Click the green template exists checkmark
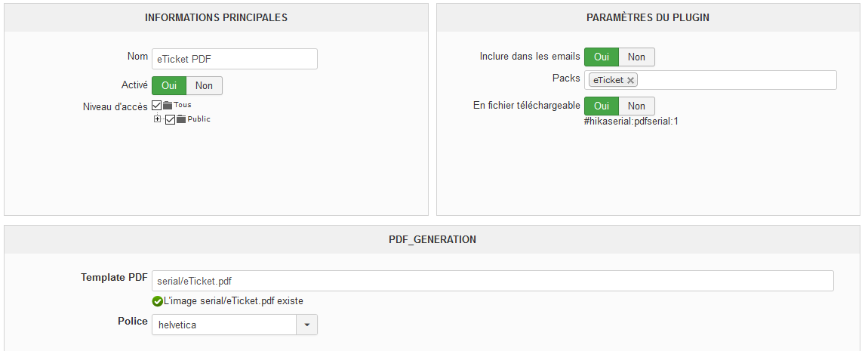Screen dimensions: 868x351 point(157,301)
